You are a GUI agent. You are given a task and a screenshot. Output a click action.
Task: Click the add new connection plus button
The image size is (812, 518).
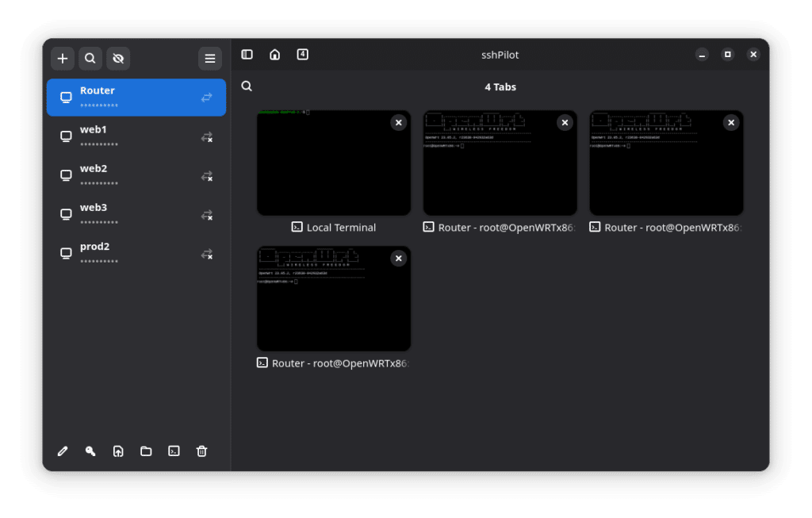pos(63,58)
